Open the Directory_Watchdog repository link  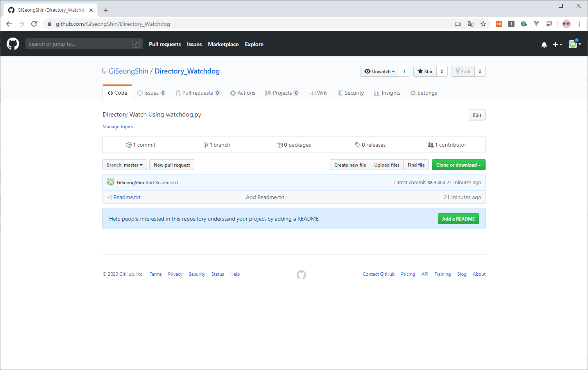tap(187, 71)
